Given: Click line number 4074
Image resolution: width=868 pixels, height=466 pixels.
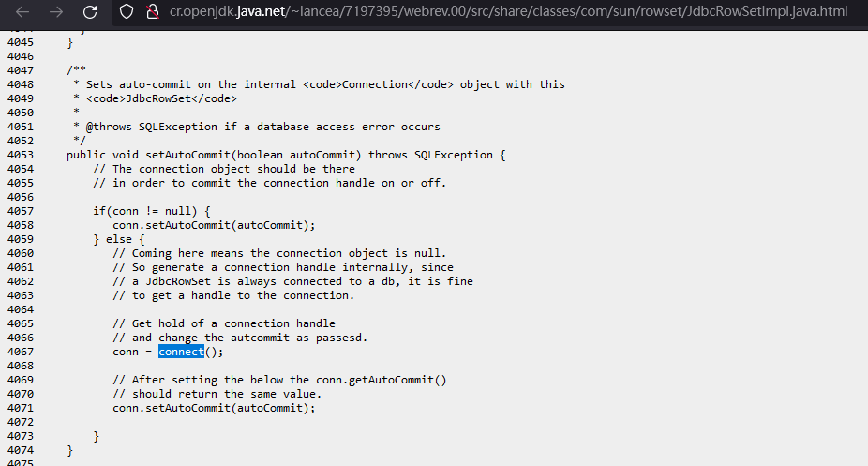Looking at the screenshot, I should 19,450.
